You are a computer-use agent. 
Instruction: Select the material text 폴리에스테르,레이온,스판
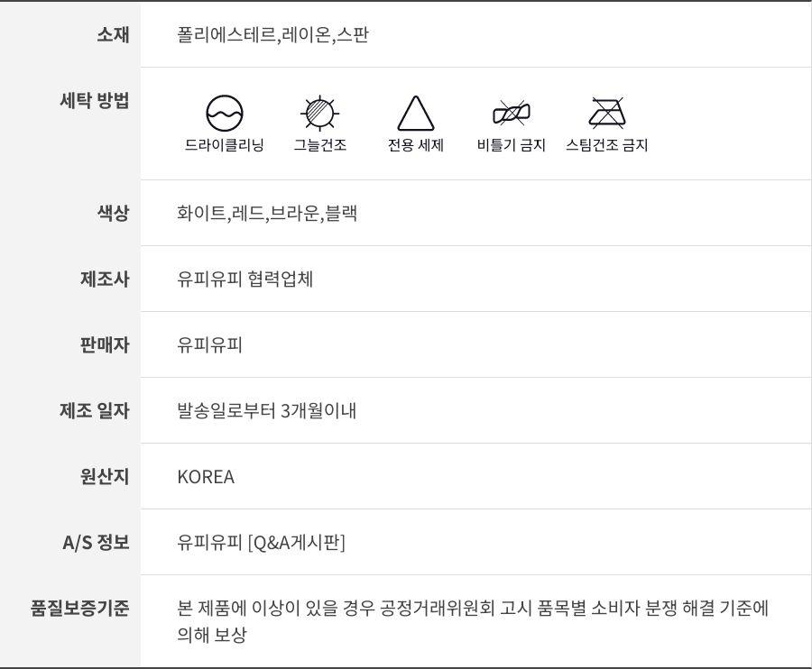click(273, 35)
